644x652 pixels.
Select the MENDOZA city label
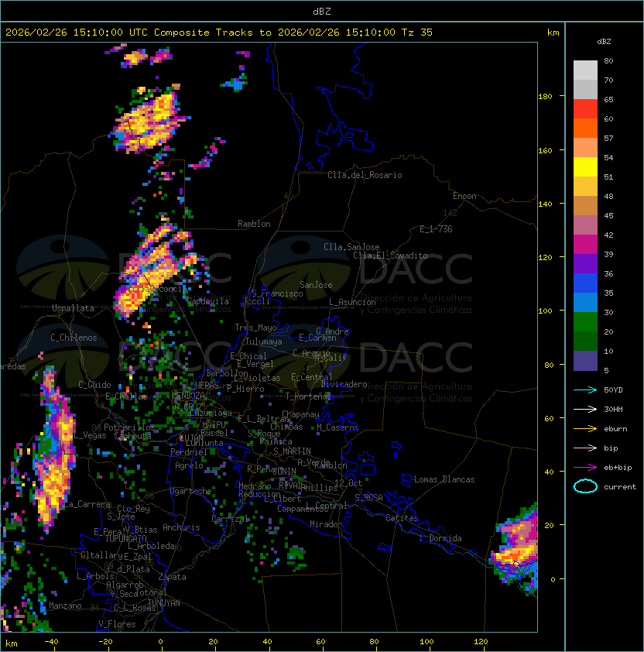pos(189,395)
